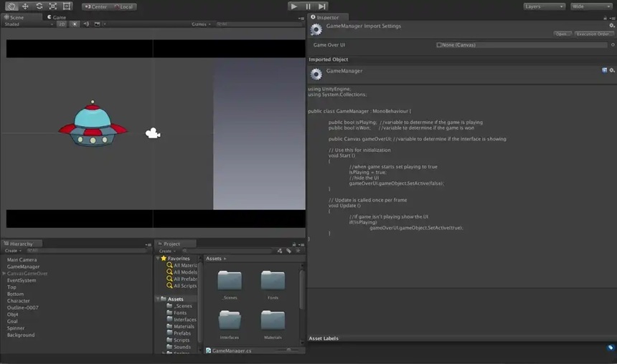The image size is (617, 364).
Task: Select the All Scripts saved search
Action: (x=182, y=286)
